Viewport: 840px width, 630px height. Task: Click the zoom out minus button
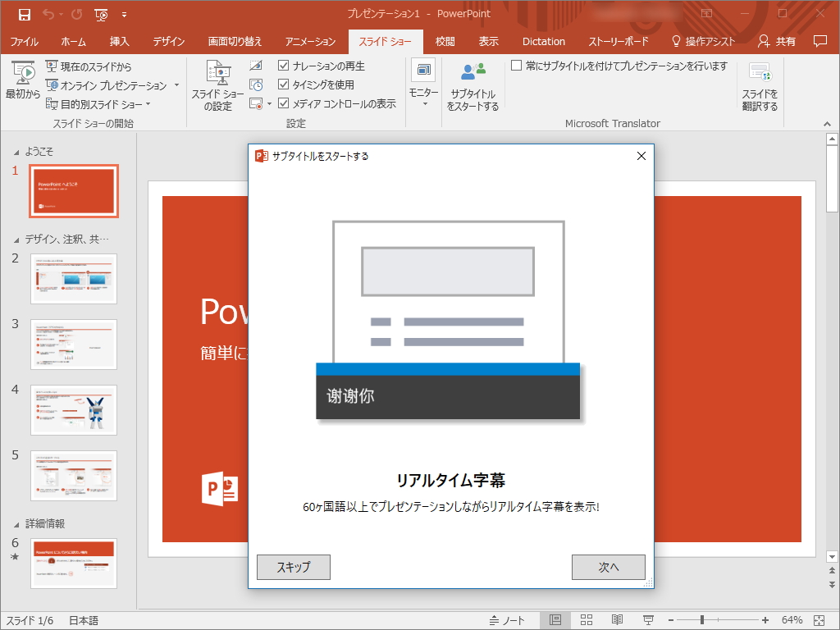[671, 620]
